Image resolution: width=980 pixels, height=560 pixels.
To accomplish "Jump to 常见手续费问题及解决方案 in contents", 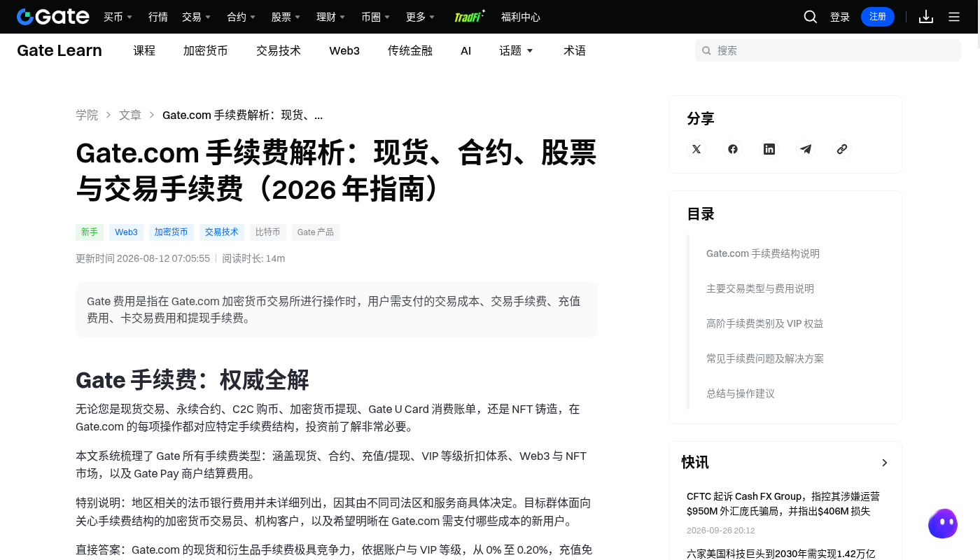I will [x=765, y=358].
